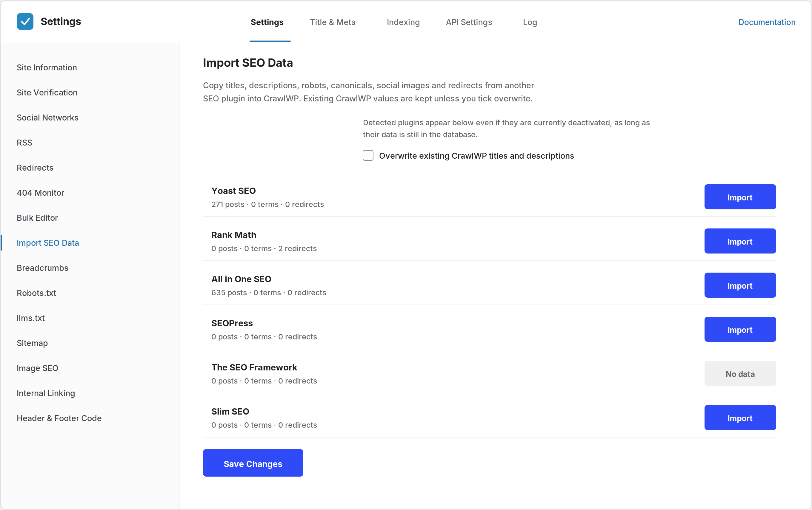The image size is (812, 510).
Task: Click the CrawlWP checkmark logo icon
Action: [25, 21]
